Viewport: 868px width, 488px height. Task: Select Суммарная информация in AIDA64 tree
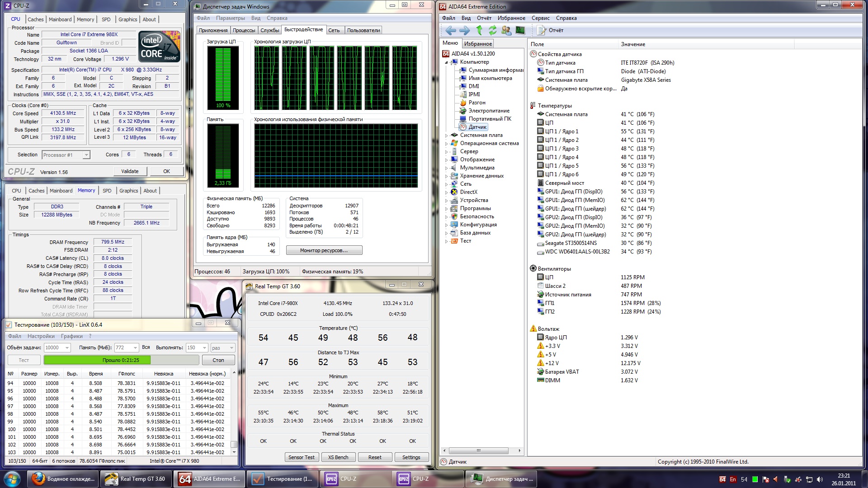491,70
